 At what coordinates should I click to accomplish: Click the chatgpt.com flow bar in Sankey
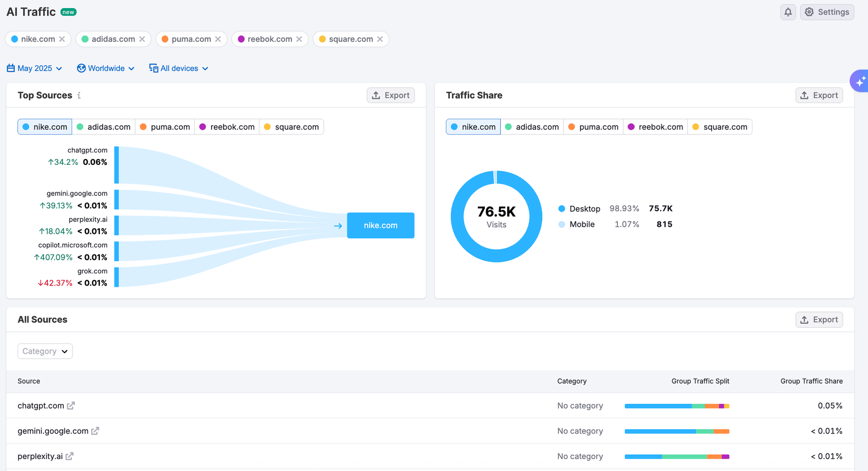117,165
